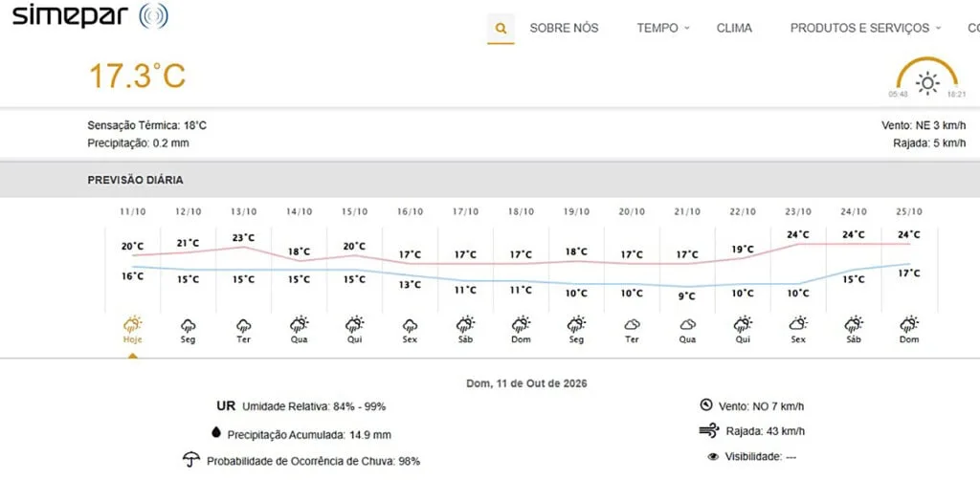This screenshot has width=980, height=480.
Task: Select Ter cloudy icon for 20/10
Action: [632, 324]
